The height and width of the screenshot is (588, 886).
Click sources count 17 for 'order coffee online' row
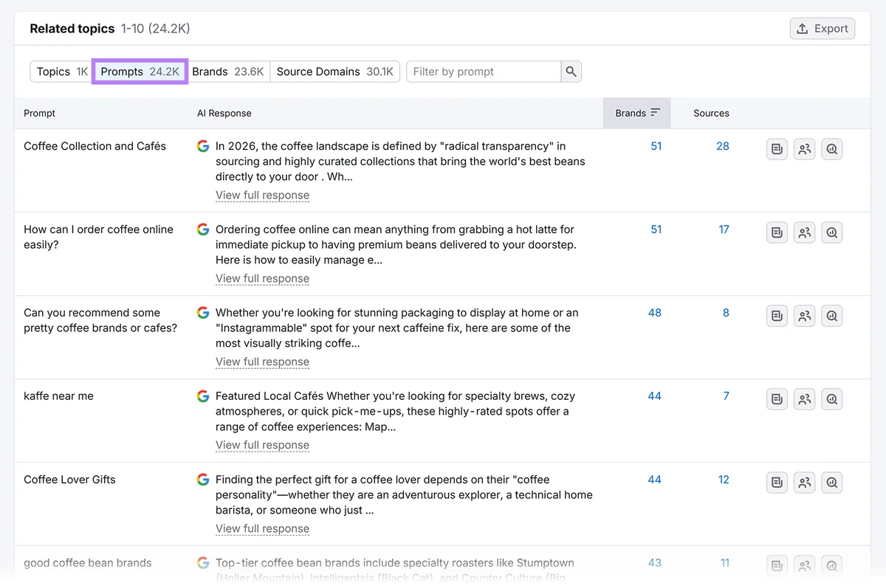coord(724,229)
